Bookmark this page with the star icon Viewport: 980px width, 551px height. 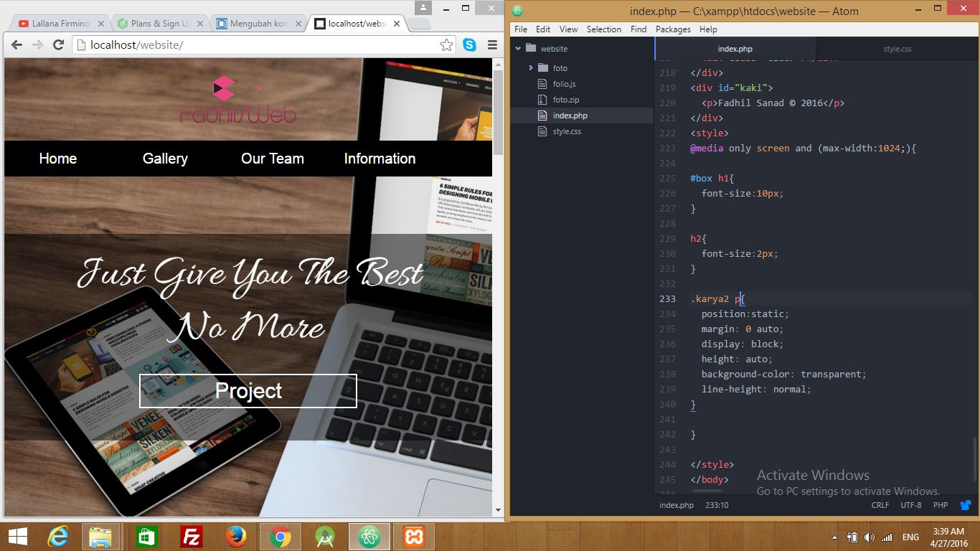[446, 45]
